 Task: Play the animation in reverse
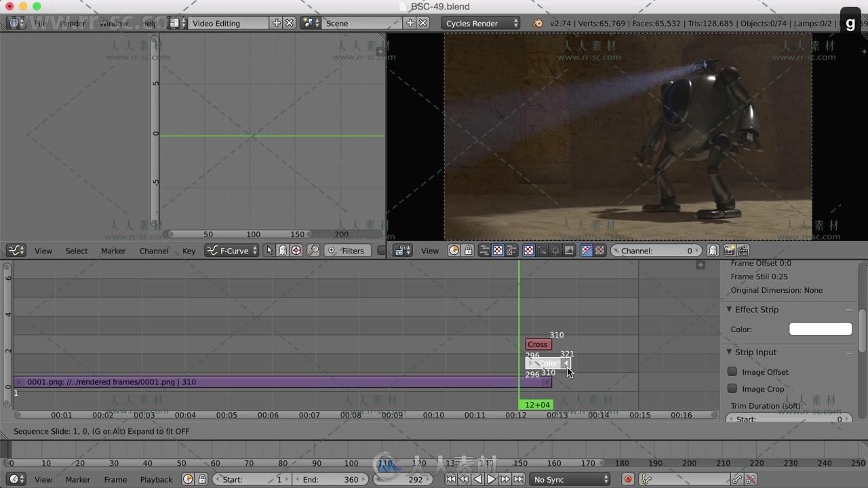tap(478, 479)
